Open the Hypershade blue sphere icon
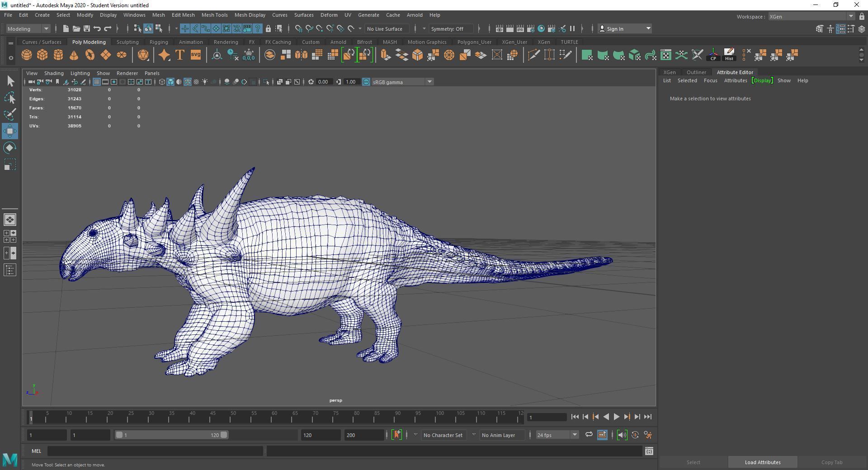The width and height of the screenshot is (868, 470). pos(541,28)
